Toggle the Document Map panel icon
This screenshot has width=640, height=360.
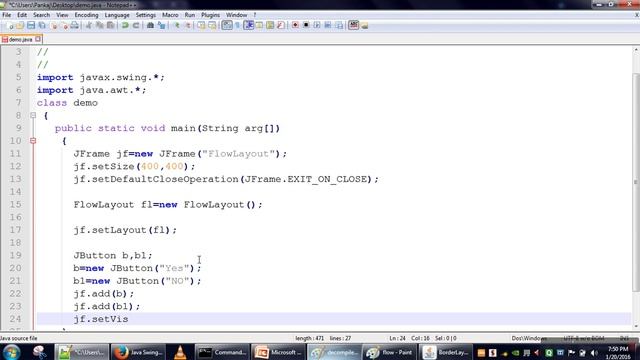coord(270,25)
